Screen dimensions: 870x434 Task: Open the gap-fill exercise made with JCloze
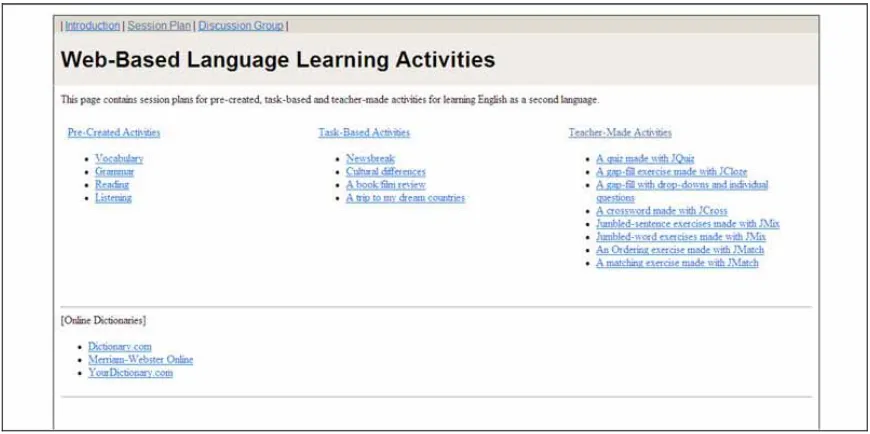coord(671,171)
